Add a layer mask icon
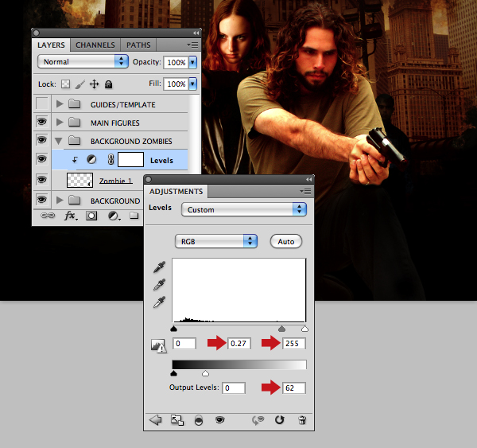 click(91, 216)
